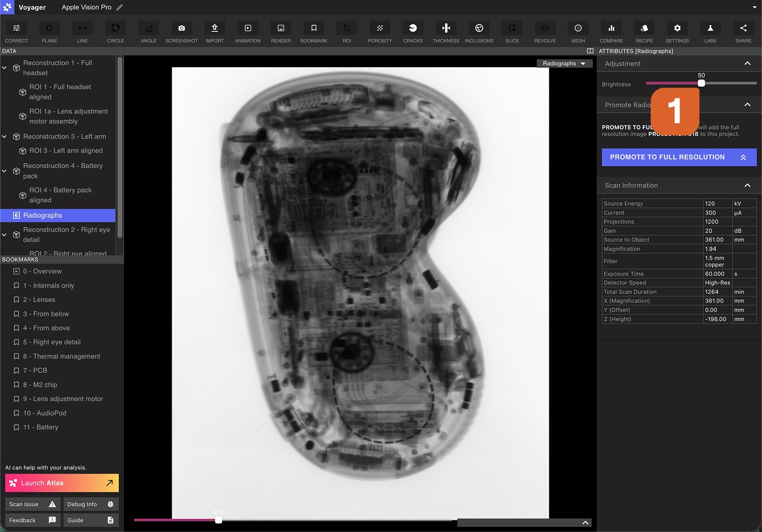Edit project name with pencil icon
This screenshot has height=532, width=762.
(x=119, y=7)
